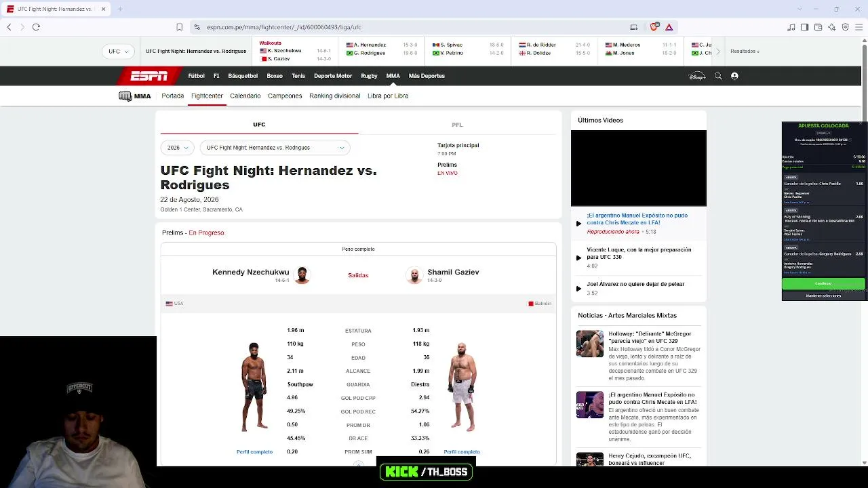Image resolution: width=868 pixels, height=488 pixels.
Task: Open the Deporte Motor menu item
Action: (333, 76)
